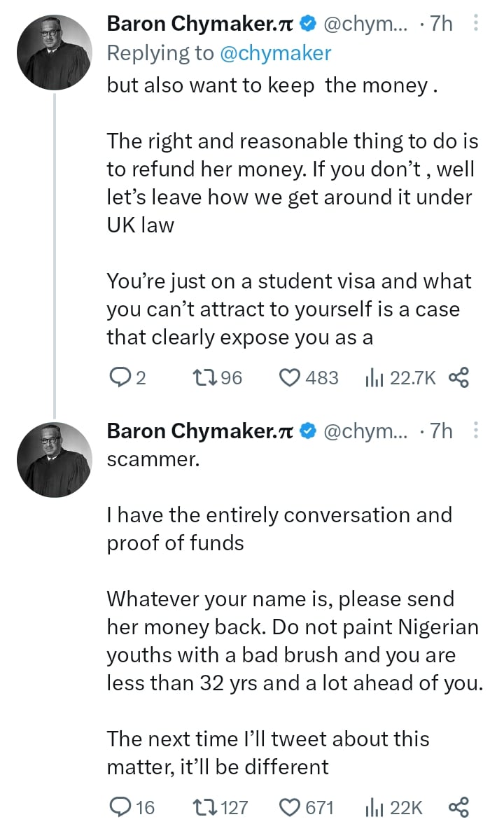Open more options menu on second tweet
This screenshot has height=838, width=504.
(x=476, y=431)
